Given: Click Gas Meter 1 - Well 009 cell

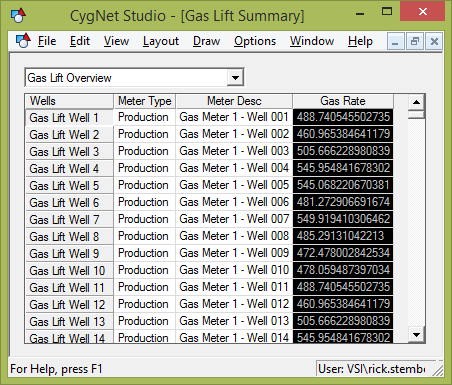Looking at the screenshot, I should 234,253.
